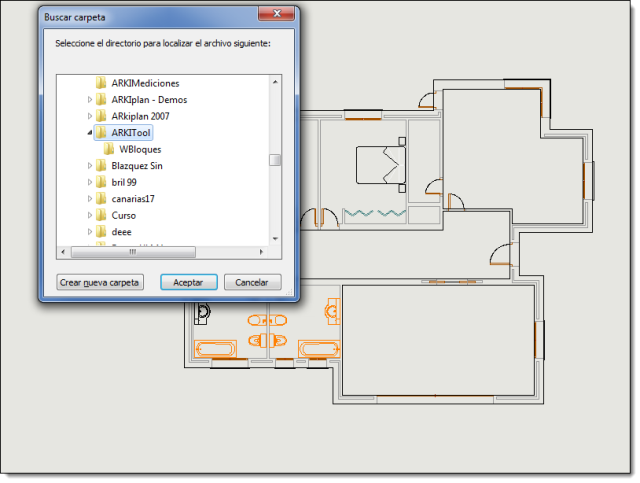Expand the ARKIplan - Demos folder

pyautogui.click(x=90, y=99)
